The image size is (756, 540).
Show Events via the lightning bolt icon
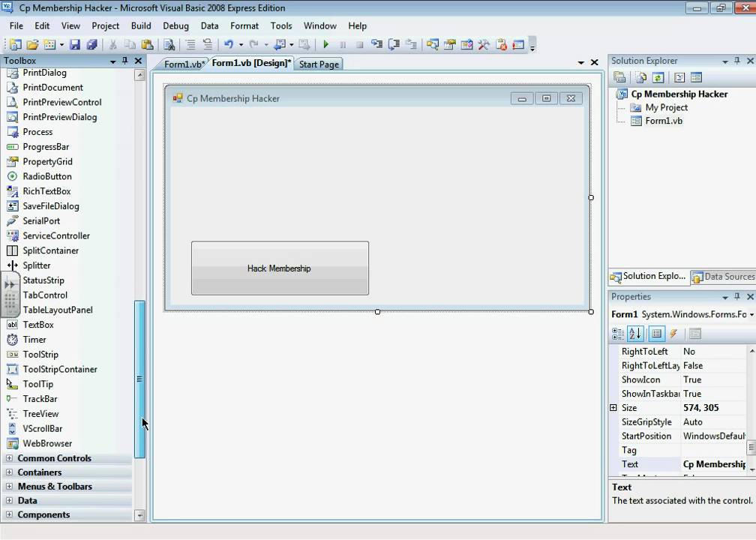(x=673, y=334)
